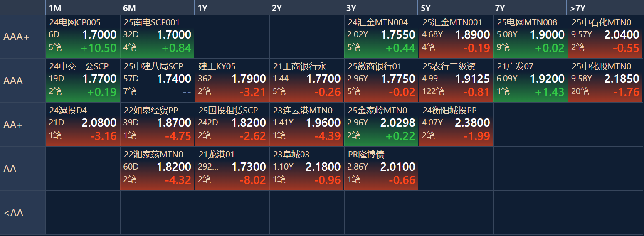644x236 pixels.
Task: Select the 24汇金MTN004 tile
Action: click(x=381, y=36)
